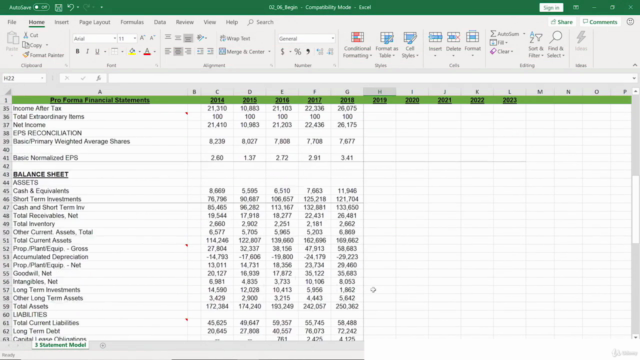Open the font name dropdown showing Arial
Image resolution: width=640 pixels, height=360 pixels.
[114, 38]
